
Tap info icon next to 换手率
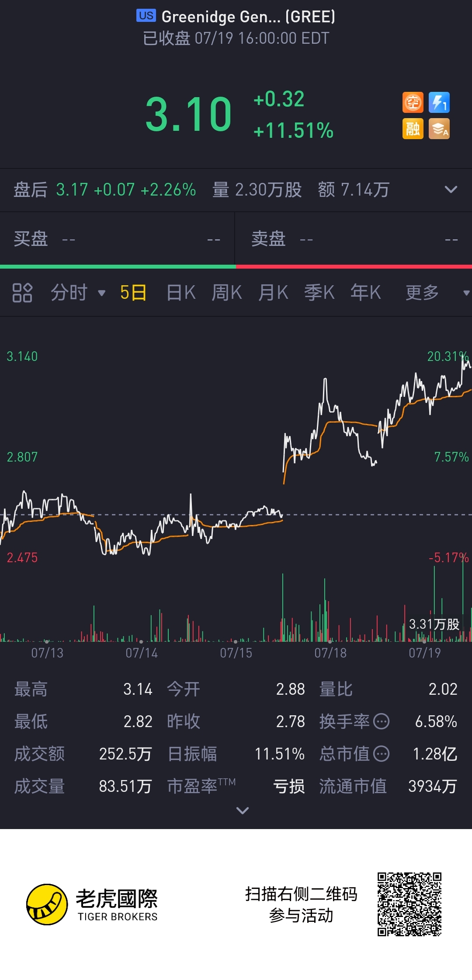click(x=382, y=721)
